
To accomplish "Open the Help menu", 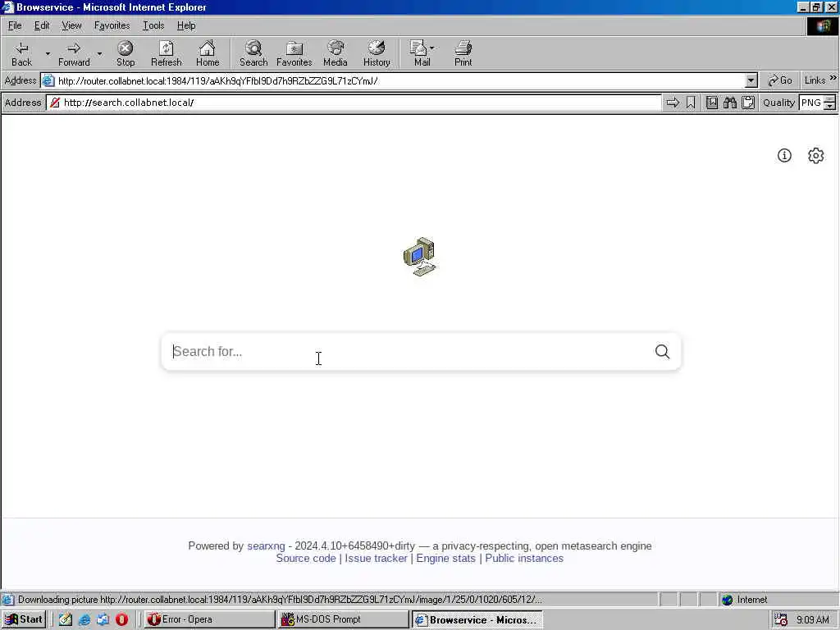I will pos(186,25).
